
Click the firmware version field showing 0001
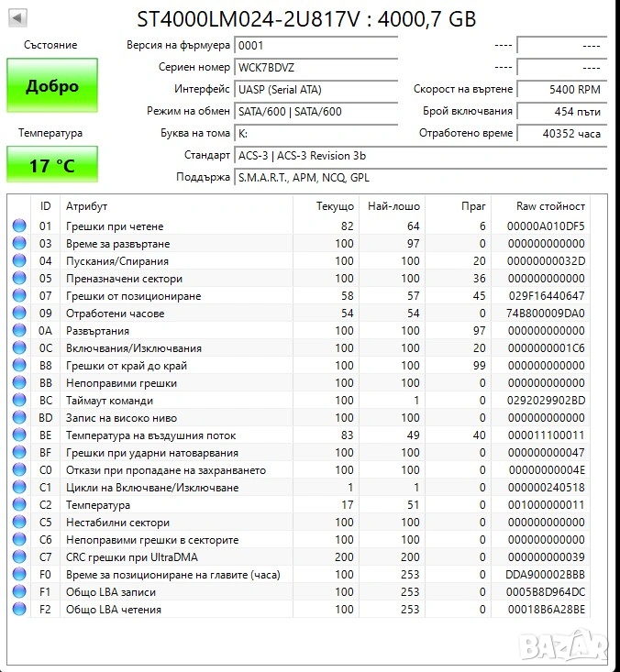(x=316, y=45)
